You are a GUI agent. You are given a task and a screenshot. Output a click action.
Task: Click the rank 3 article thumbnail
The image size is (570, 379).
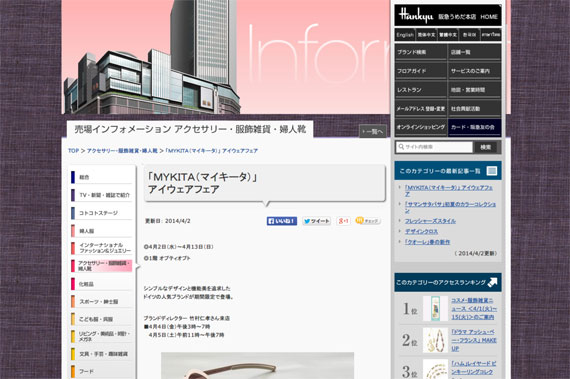(x=435, y=369)
